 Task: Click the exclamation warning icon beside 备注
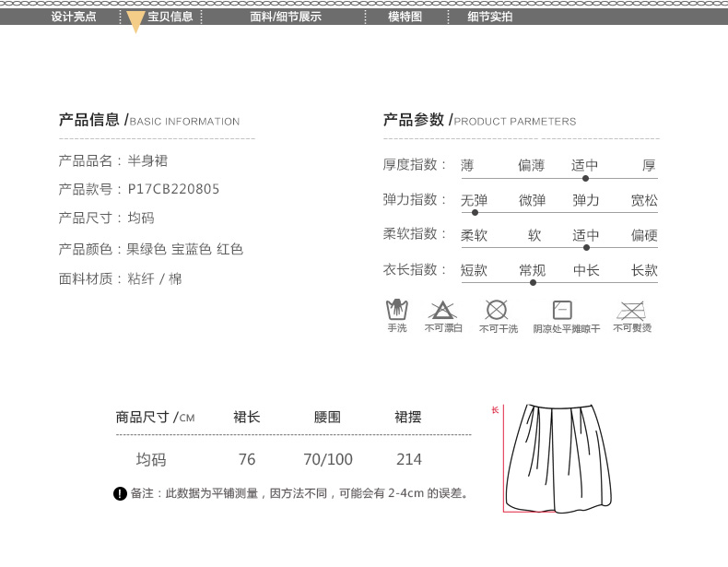point(120,494)
